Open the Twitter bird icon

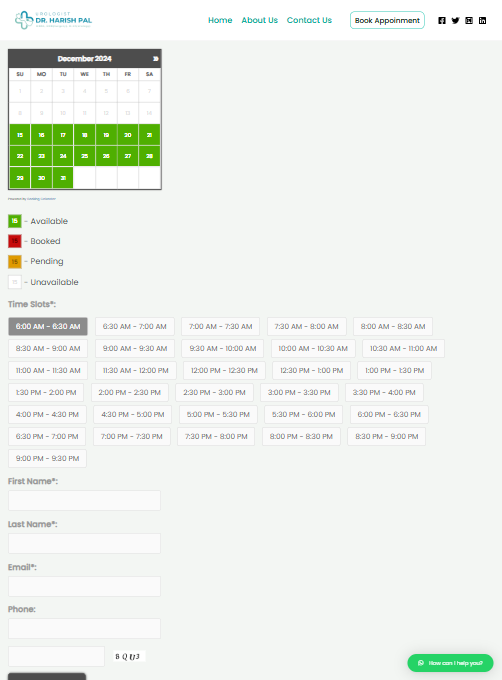point(455,20)
